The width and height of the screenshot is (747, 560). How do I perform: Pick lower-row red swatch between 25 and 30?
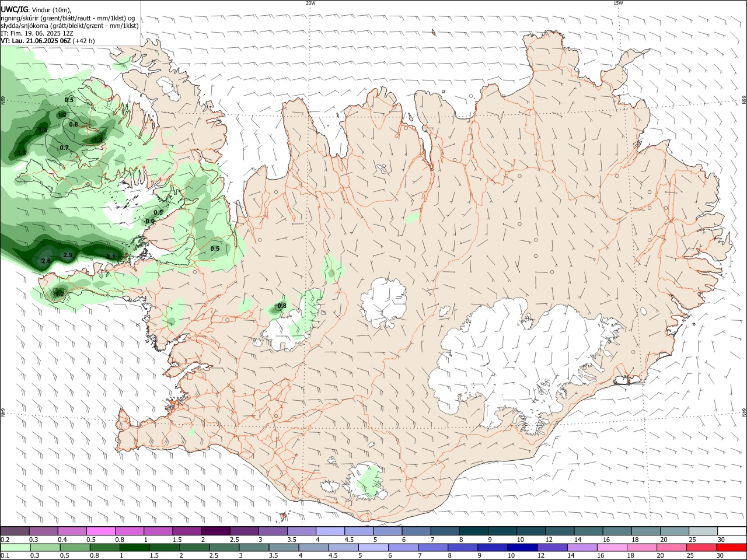pos(701,547)
